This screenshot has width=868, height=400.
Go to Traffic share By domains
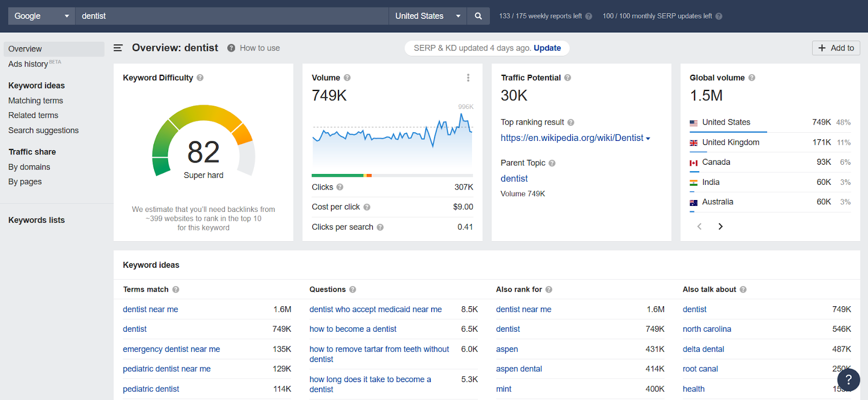(29, 167)
